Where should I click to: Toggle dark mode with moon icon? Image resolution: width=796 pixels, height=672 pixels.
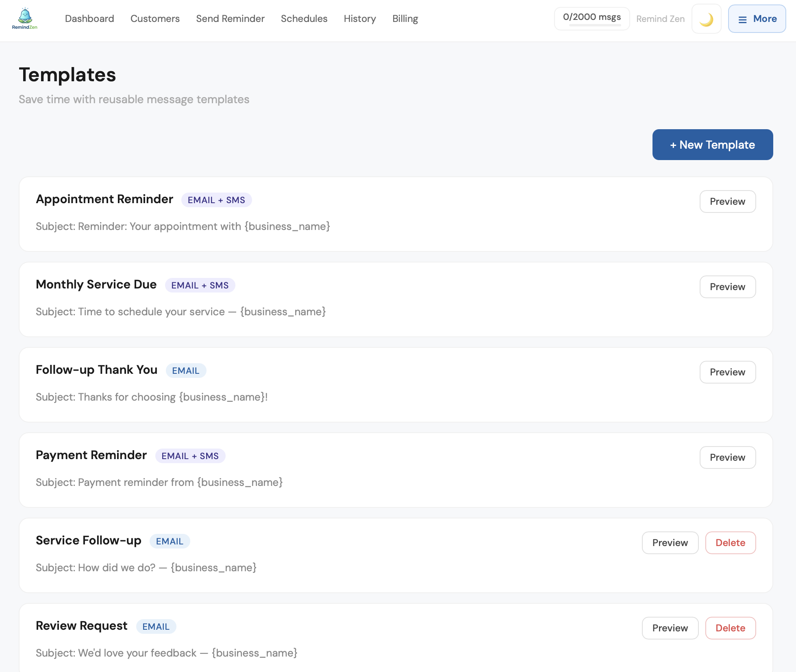(x=706, y=19)
